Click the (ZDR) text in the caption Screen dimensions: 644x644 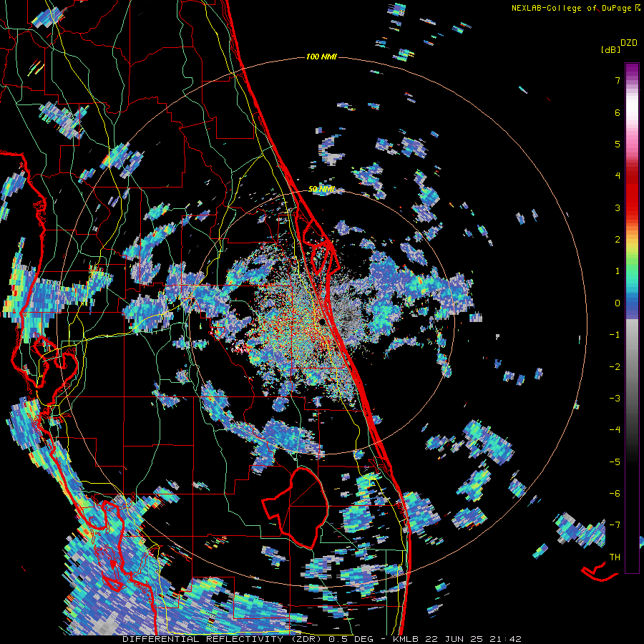click(308, 639)
